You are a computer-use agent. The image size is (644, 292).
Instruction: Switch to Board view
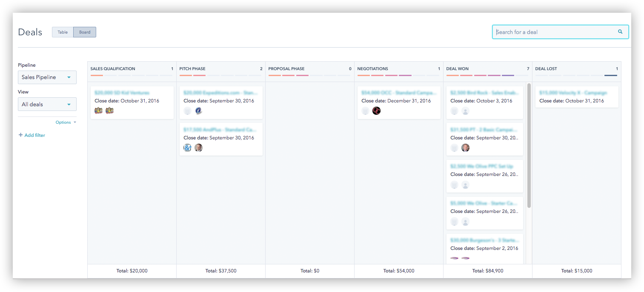pos(85,32)
